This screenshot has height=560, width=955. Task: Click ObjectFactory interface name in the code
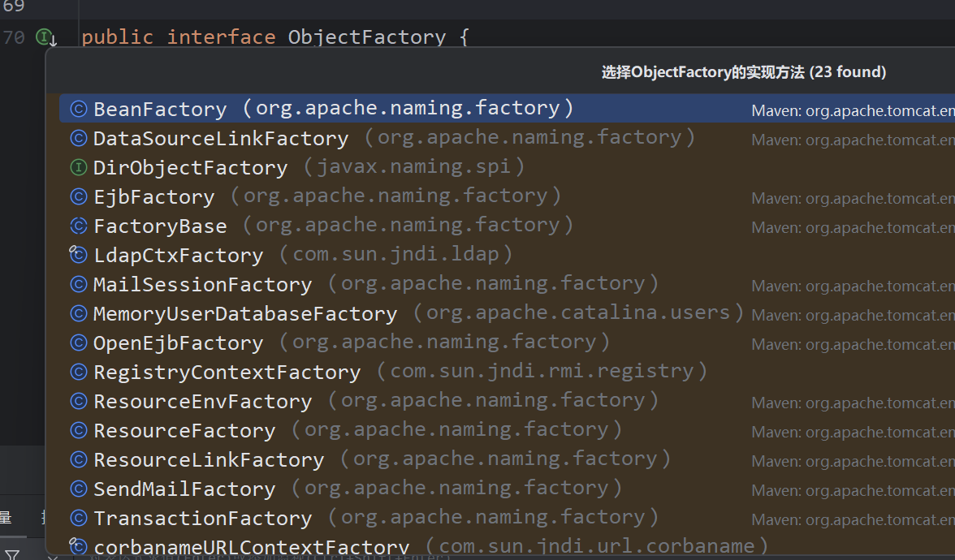[x=366, y=37]
